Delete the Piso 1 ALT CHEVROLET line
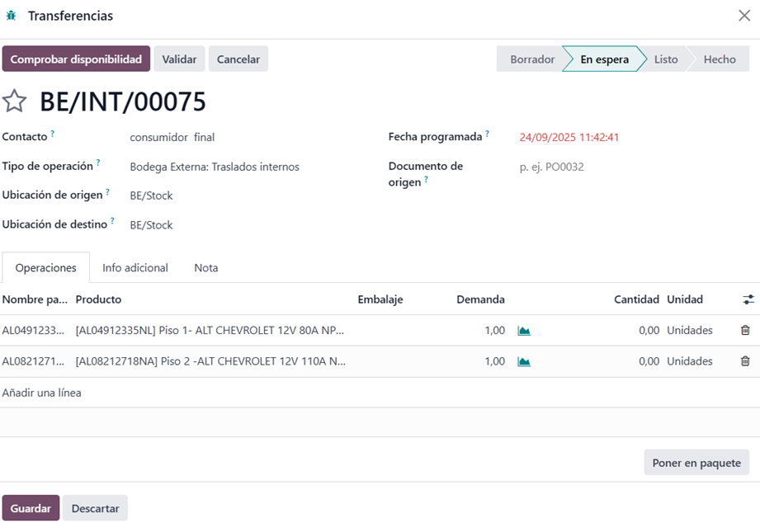 point(745,331)
